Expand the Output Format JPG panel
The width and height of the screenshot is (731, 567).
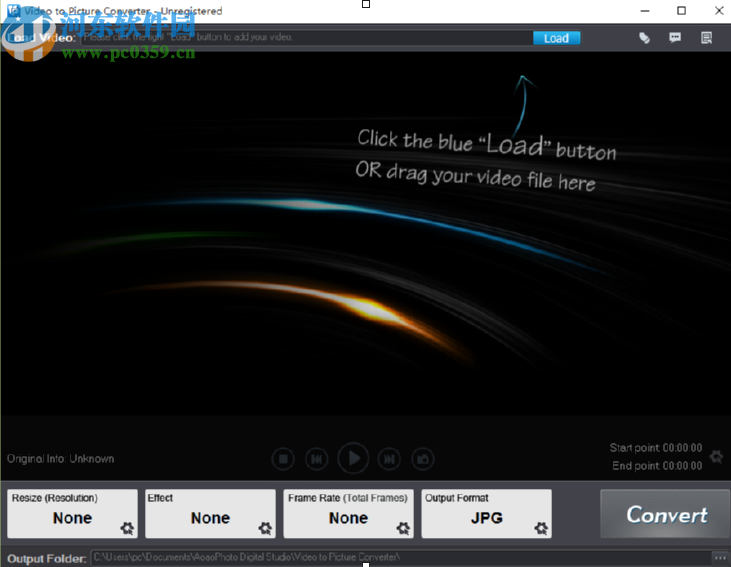tap(486, 514)
